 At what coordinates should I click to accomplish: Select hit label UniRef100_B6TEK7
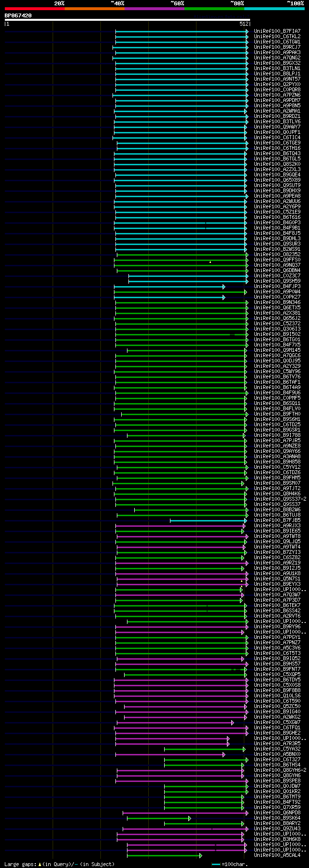pyautogui.click(x=277, y=606)
